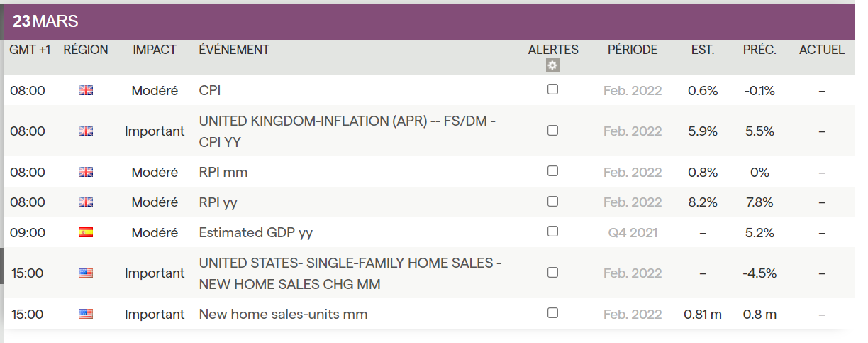The height and width of the screenshot is (343, 868).
Task: Click UK flag beside the CPI YY inflation event
Action: [86, 131]
